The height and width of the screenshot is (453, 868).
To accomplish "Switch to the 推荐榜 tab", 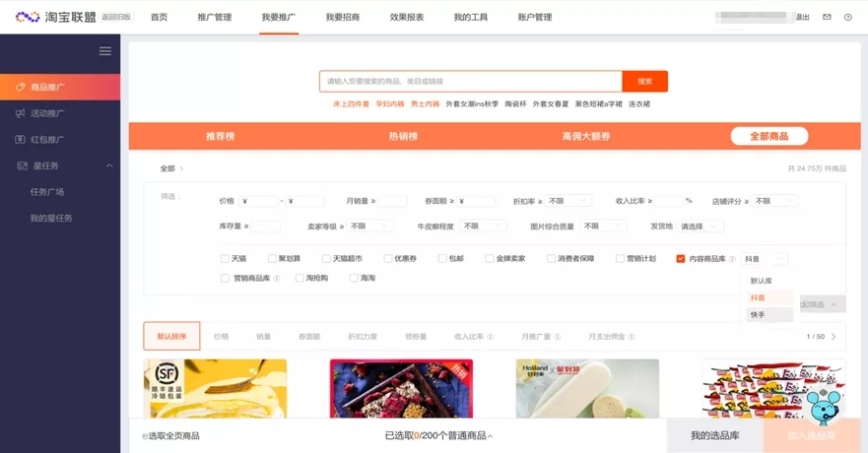I will pos(221,136).
